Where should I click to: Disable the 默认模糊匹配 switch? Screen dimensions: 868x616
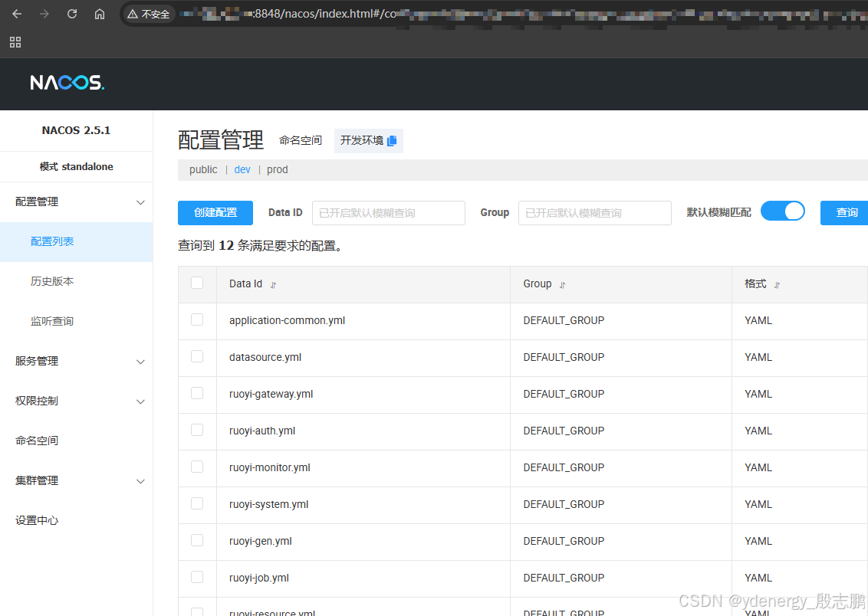pos(782,211)
